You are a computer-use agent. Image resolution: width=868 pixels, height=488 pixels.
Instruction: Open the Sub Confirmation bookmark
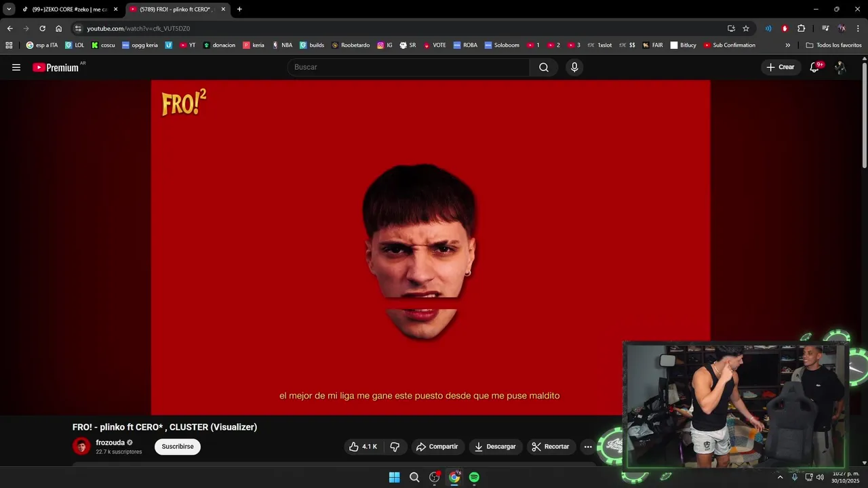pyautogui.click(x=729, y=45)
